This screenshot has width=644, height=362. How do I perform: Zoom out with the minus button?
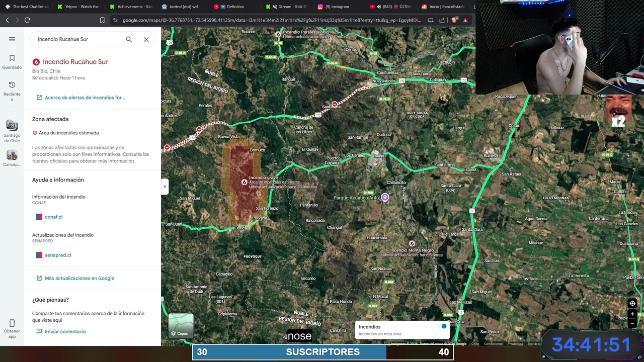coord(632,323)
